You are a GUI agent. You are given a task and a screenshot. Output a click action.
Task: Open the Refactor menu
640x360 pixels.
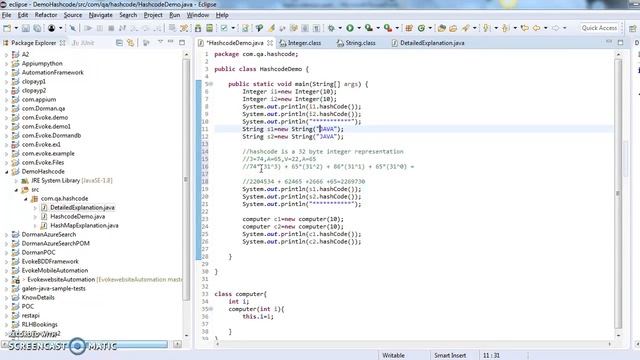[x=46, y=15]
